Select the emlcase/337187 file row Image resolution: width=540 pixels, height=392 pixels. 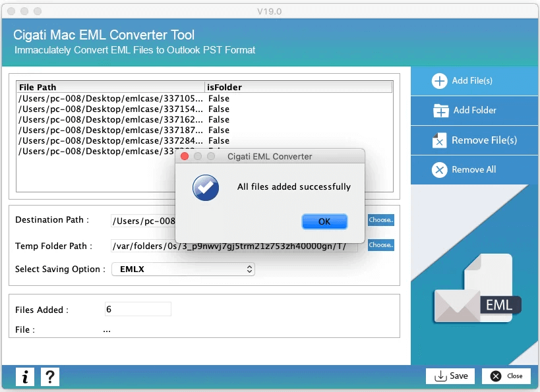coord(204,130)
